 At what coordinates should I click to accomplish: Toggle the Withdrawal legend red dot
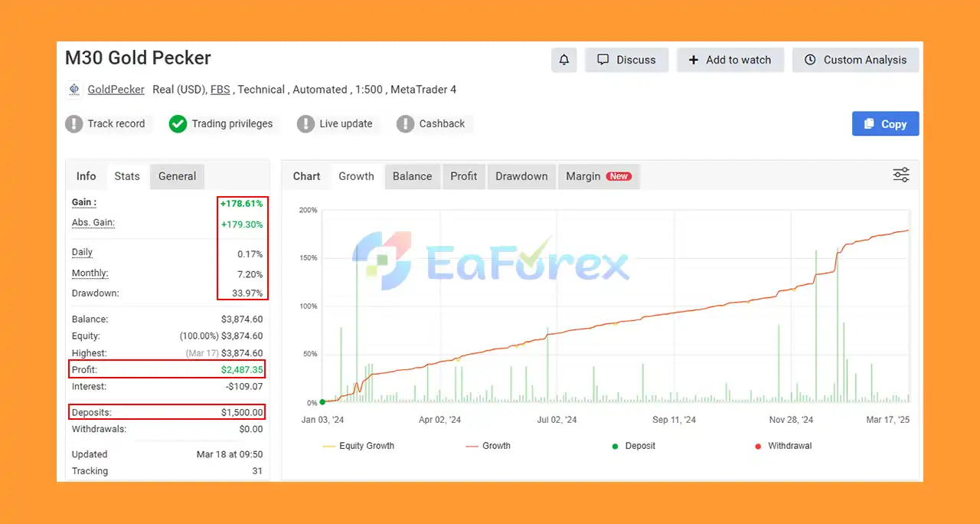(758, 446)
